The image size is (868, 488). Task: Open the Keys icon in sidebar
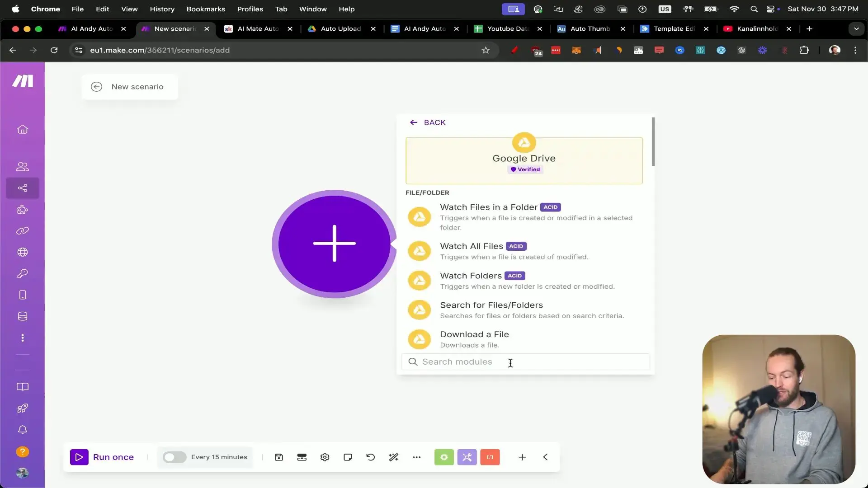coord(23,273)
